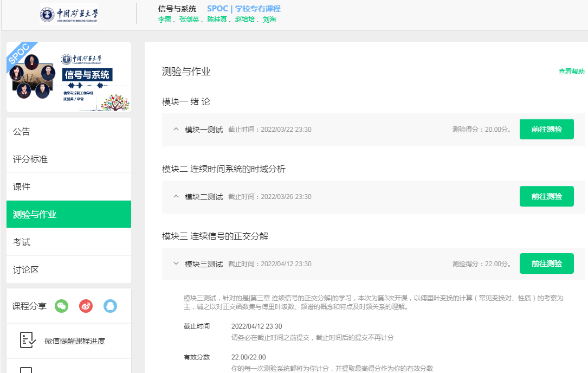Share course via QQ icon
This screenshot has height=373, width=588.
tap(111, 306)
